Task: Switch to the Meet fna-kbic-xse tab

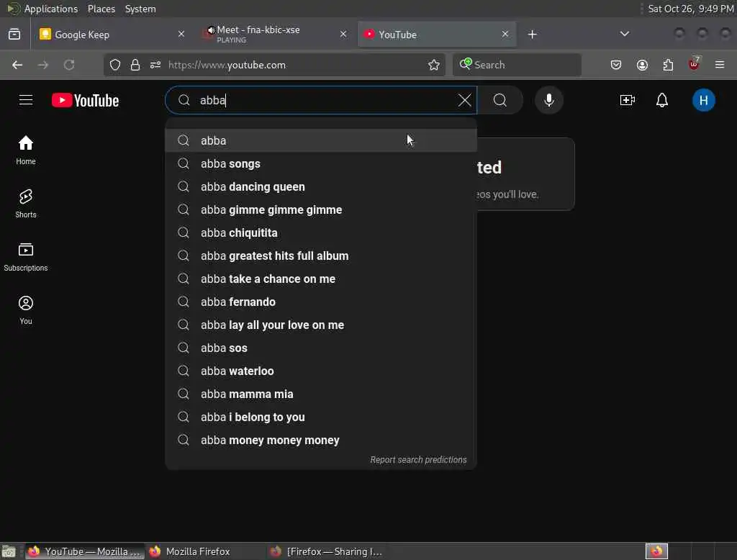Action: (275, 35)
